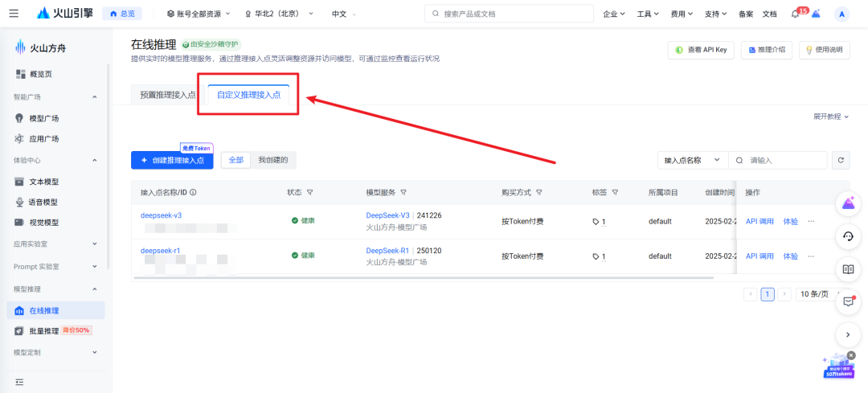Image resolution: width=868 pixels, height=393 pixels.
Task: Select the 全部 filter toggle
Action: click(235, 160)
